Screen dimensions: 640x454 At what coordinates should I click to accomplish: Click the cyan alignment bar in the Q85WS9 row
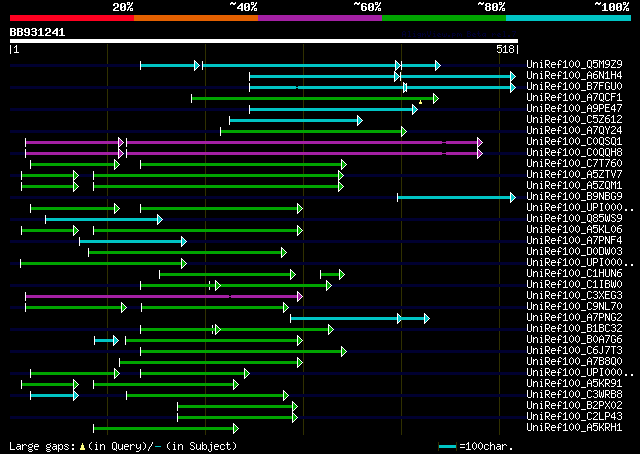click(x=104, y=220)
